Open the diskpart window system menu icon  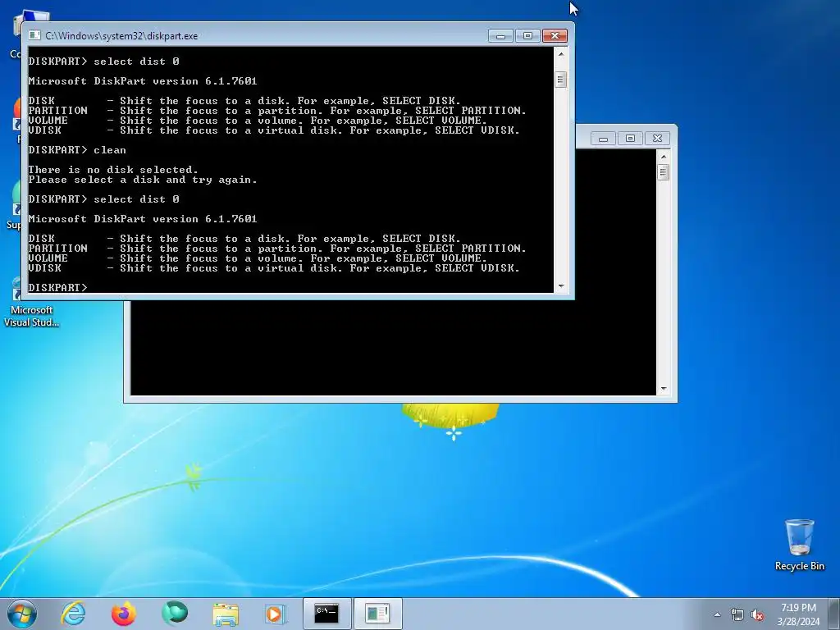pos(34,35)
